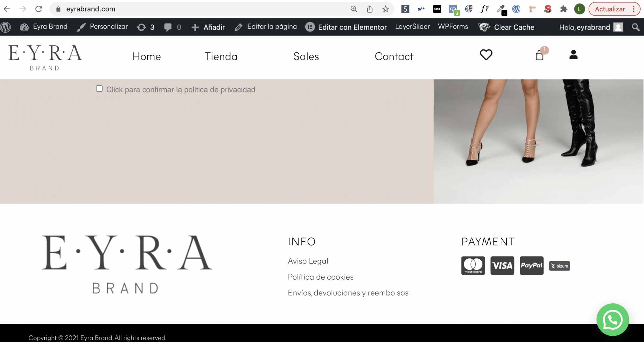Open the Contact nav item
Viewport: 644px width, 342px height.
pos(394,56)
